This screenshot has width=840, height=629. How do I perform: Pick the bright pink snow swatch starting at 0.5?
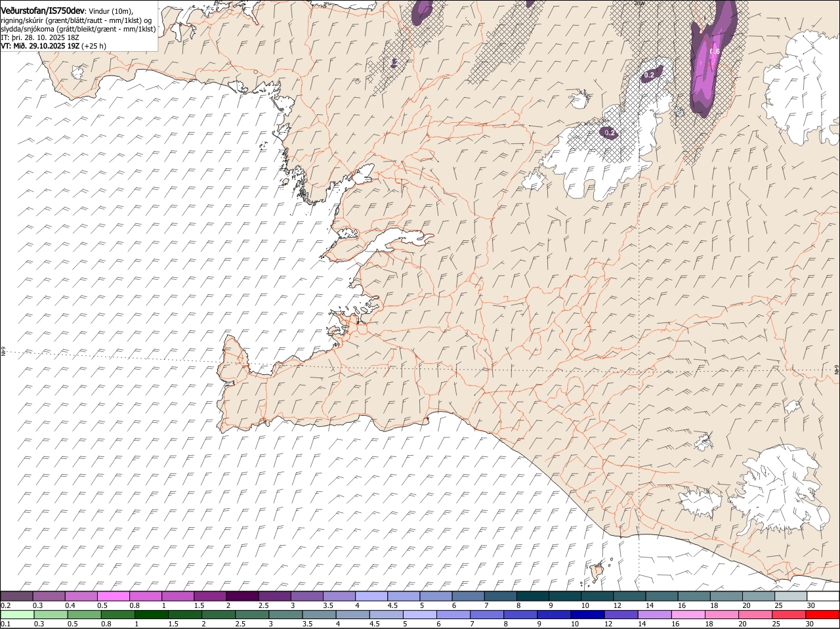point(113,596)
